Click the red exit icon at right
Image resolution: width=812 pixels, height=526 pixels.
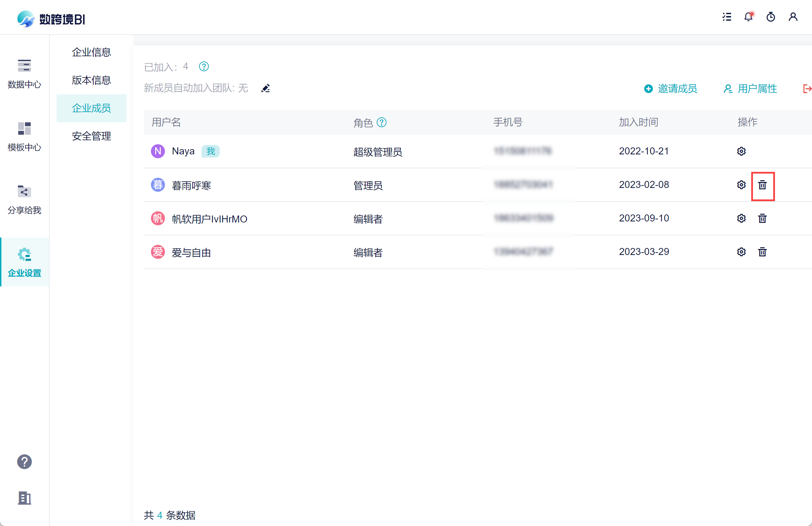pos(807,89)
